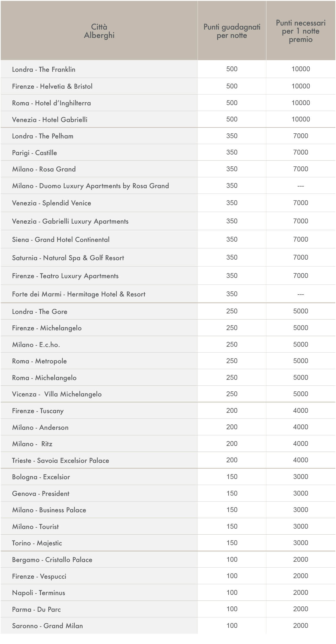Select the Londra - The Gore row

point(168,311)
